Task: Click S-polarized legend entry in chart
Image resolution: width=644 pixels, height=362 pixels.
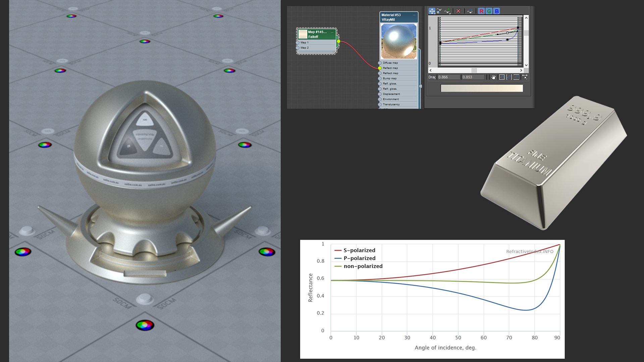Action: (x=355, y=250)
